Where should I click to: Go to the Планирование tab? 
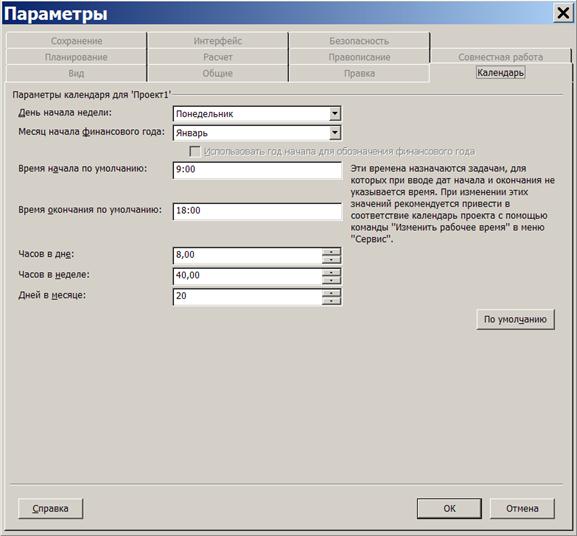click(76, 57)
